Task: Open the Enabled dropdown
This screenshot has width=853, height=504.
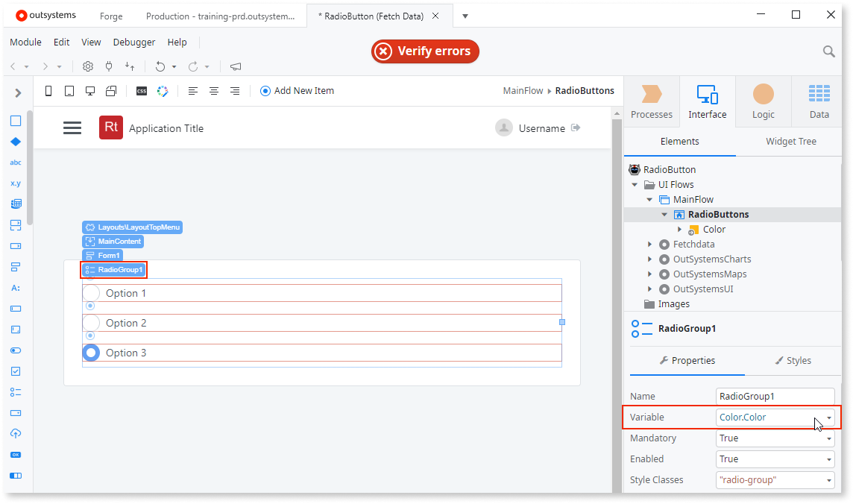Action: click(x=828, y=459)
